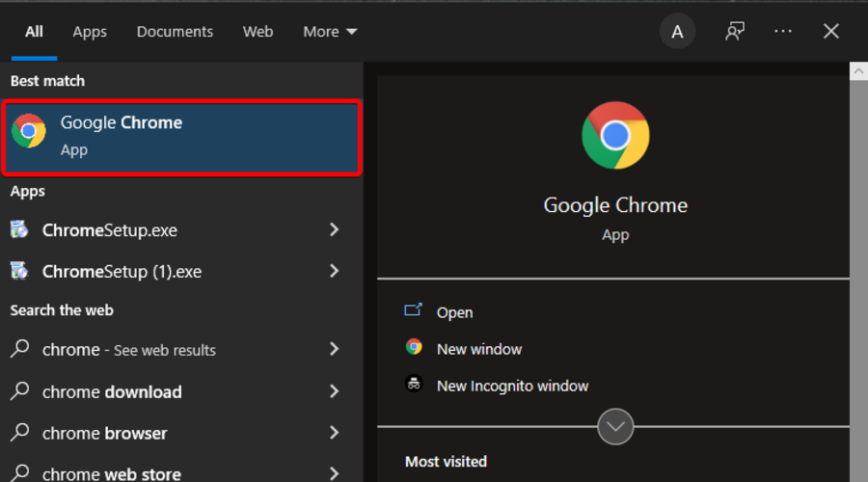
Task: Click the magnifier icon next to chrome download
Action: coord(19,391)
